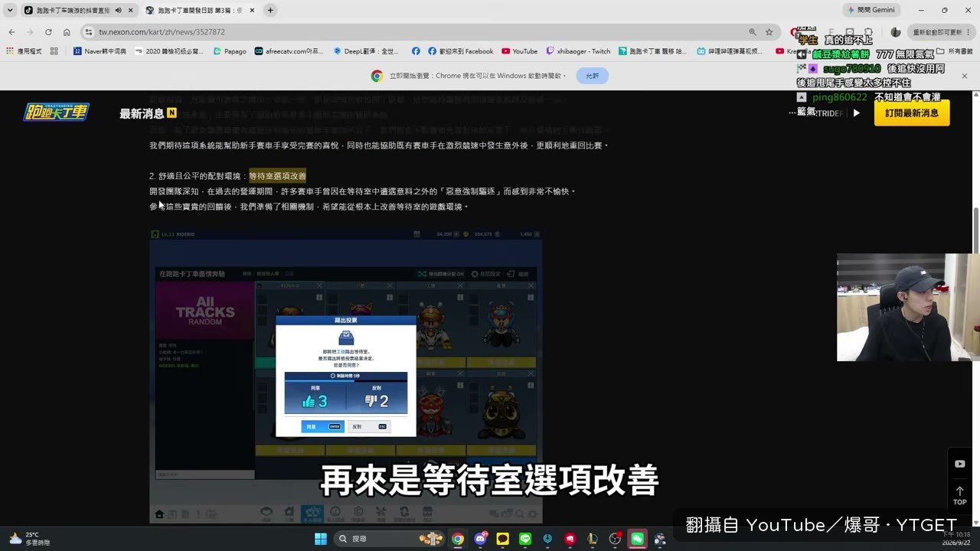Click the YouTube icon in side widget
The width and height of the screenshot is (980, 551).
tap(960, 464)
